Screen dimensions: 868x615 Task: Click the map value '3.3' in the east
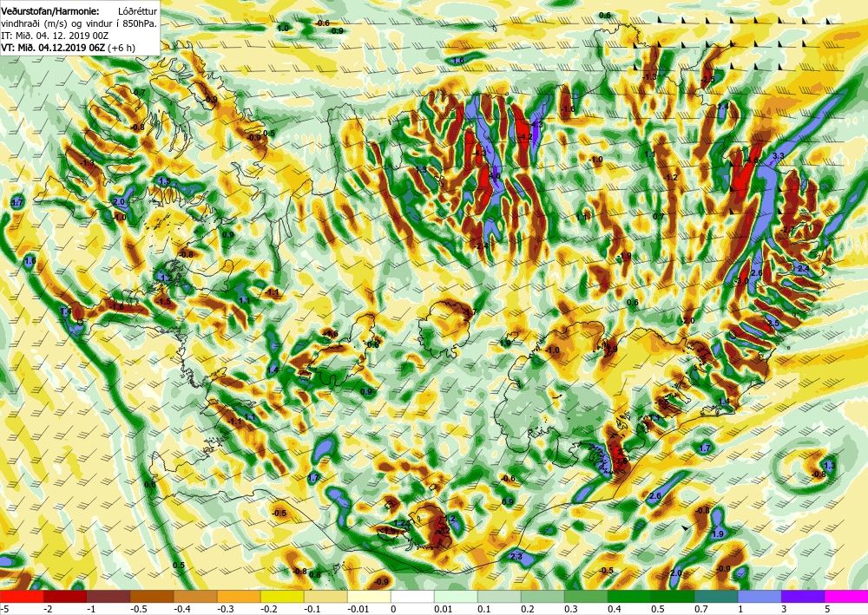click(x=779, y=156)
